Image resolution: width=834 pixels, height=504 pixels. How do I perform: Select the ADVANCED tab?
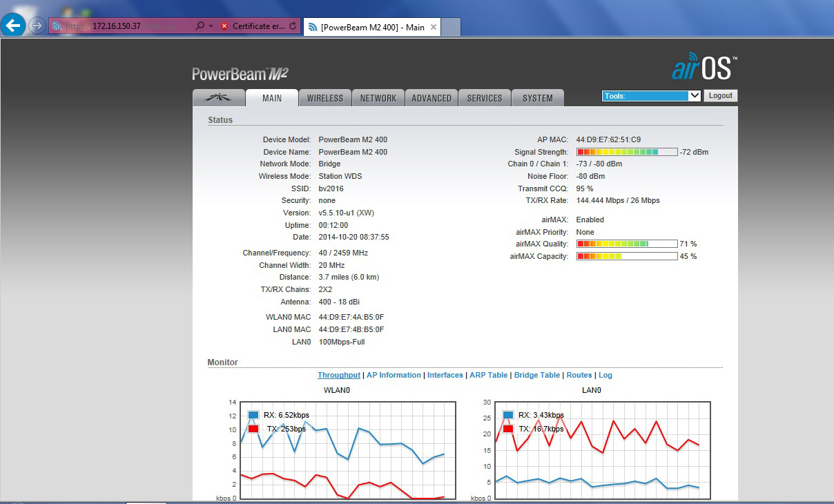[431, 98]
